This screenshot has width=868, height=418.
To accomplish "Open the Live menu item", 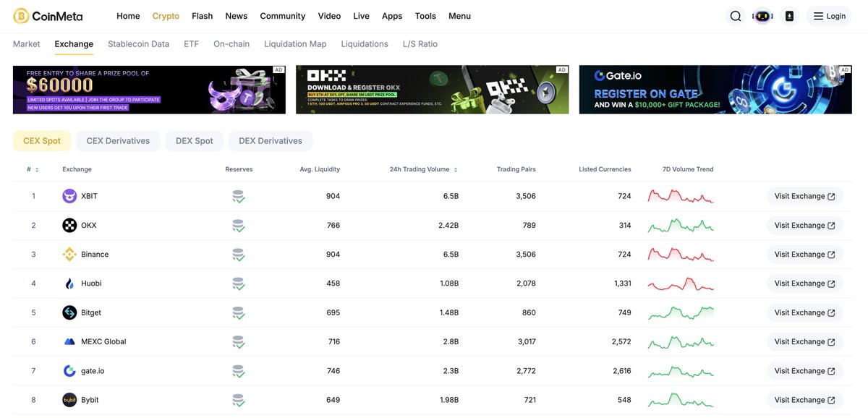I will (361, 16).
